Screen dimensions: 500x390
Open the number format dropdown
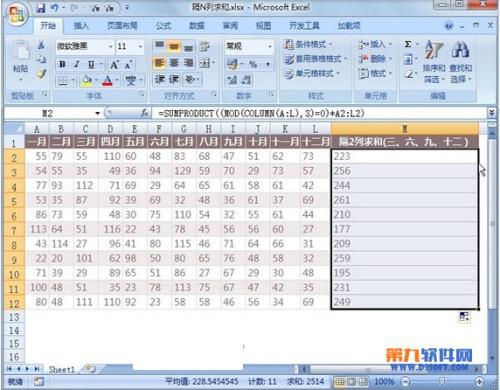coord(269,46)
